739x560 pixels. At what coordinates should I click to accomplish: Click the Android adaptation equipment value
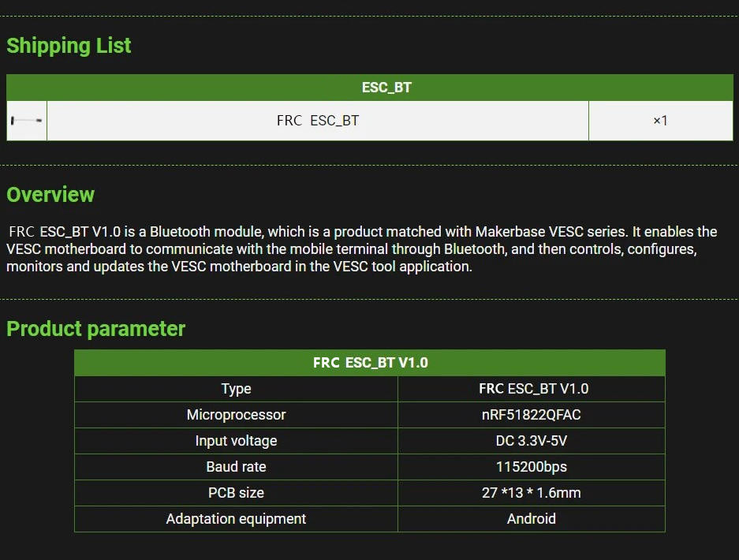[532, 519]
